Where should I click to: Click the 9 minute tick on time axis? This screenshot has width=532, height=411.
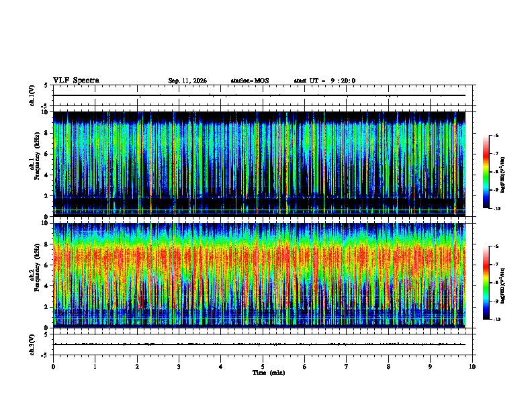[x=430, y=367]
